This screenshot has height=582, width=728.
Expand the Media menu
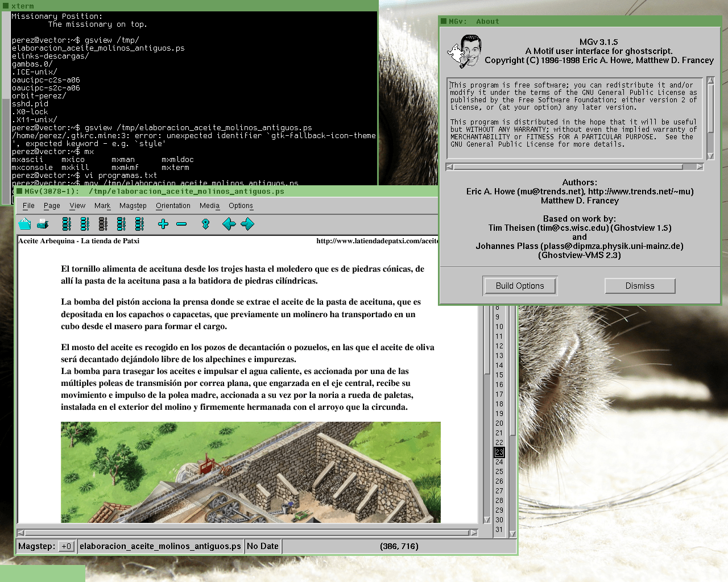[209, 206]
